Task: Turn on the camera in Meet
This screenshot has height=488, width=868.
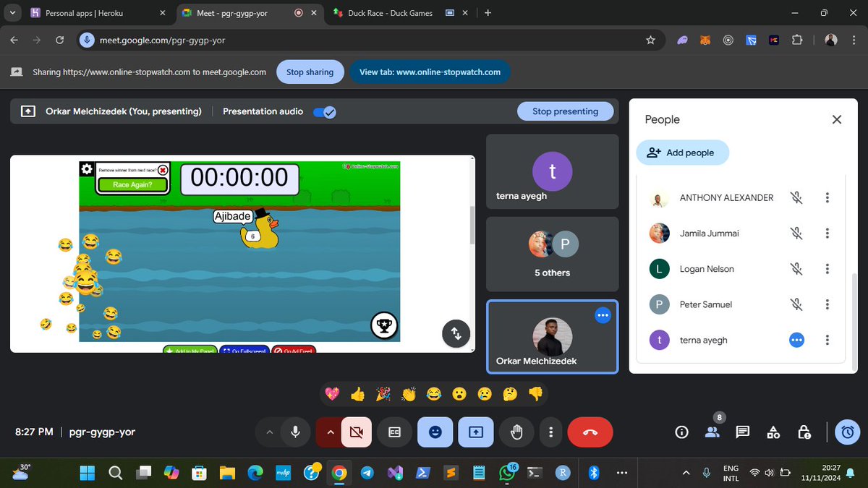Action: pyautogui.click(x=356, y=432)
